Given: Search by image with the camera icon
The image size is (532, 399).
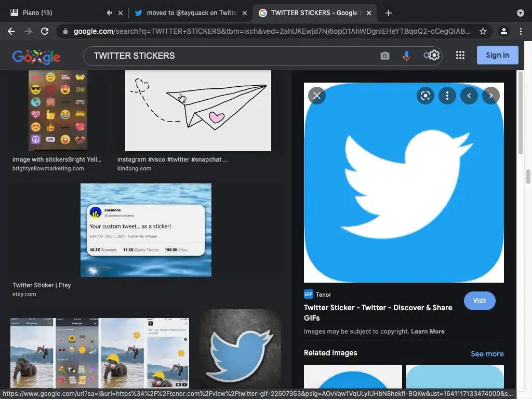Looking at the screenshot, I should (x=385, y=56).
